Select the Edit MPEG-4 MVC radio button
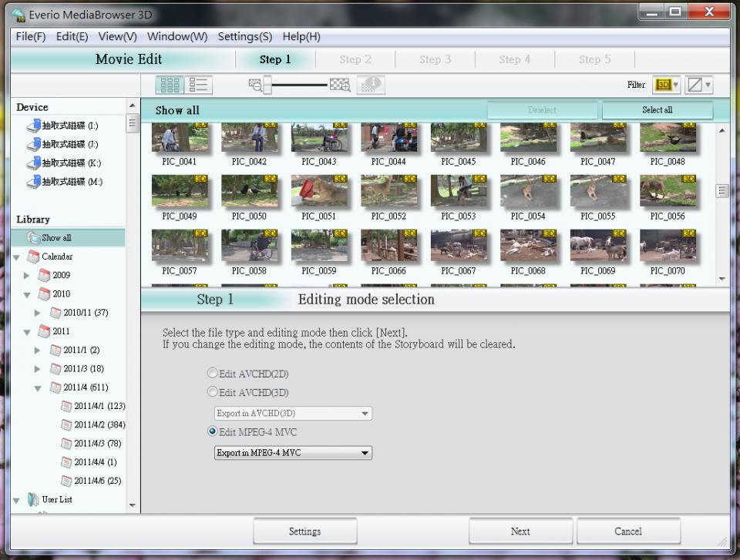This screenshot has height=560, width=740. [x=213, y=432]
